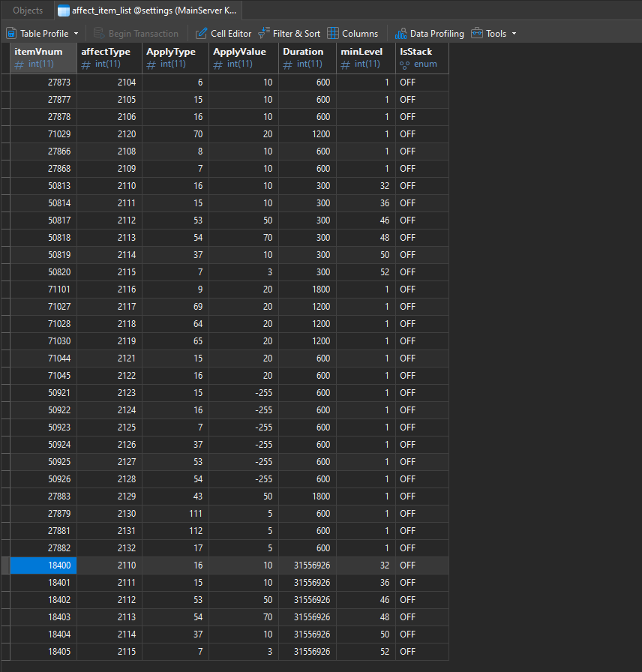Viewport: 642px width, 672px height.
Task: Select the IsStack column header
Action: pyautogui.click(x=422, y=58)
